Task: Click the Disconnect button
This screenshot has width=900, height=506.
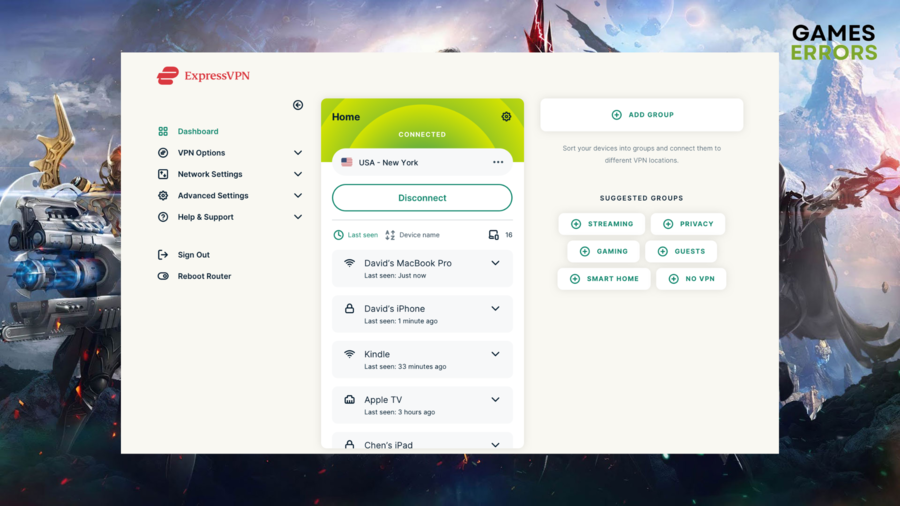Action: 422,198
